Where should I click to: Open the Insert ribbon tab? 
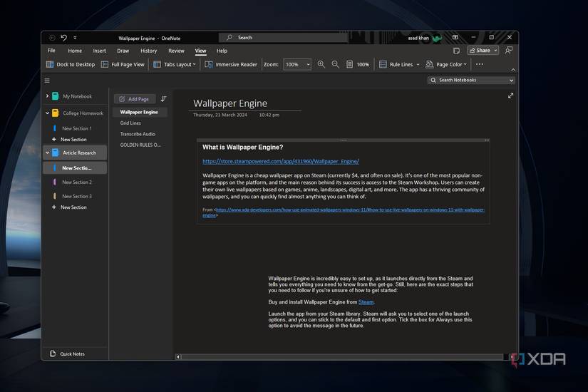click(99, 51)
